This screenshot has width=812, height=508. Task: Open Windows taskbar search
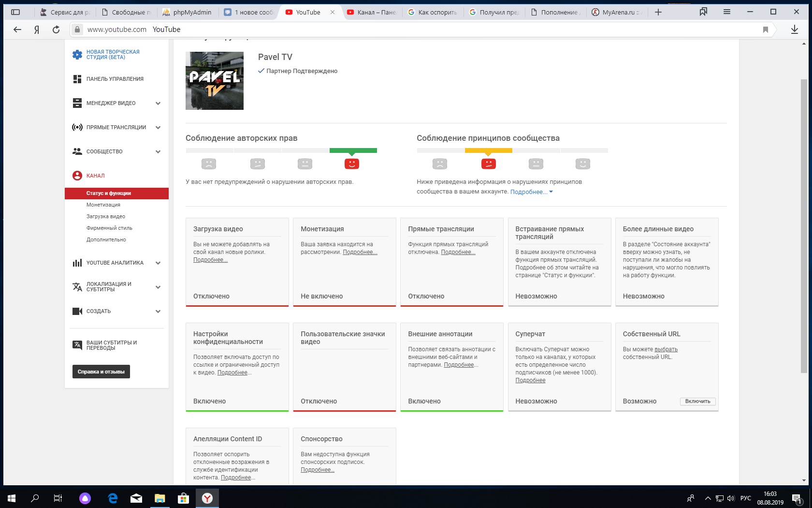tap(35, 498)
